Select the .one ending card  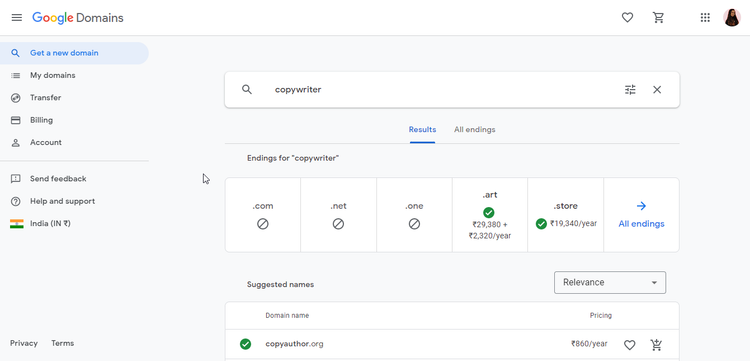point(414,215)
